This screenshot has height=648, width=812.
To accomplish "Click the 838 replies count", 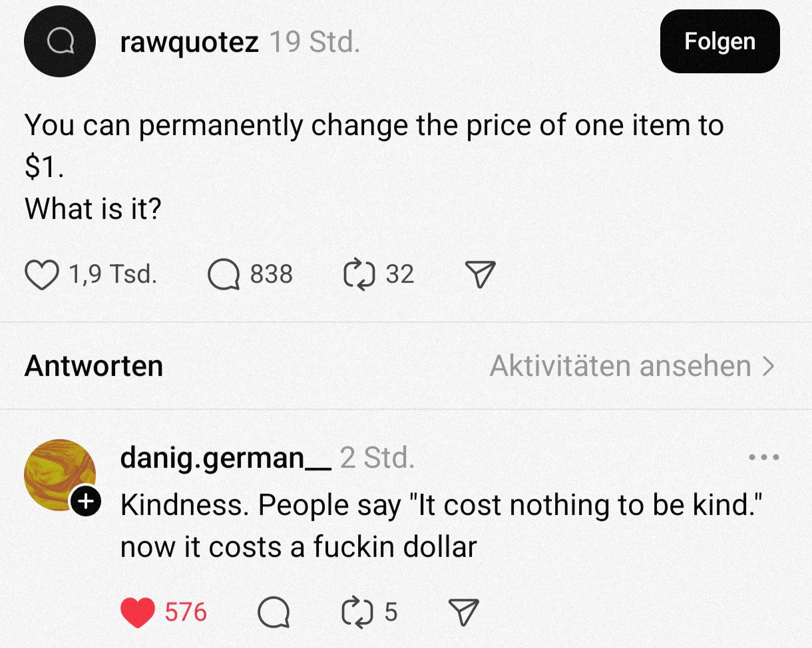I will [x=271, y=274].
